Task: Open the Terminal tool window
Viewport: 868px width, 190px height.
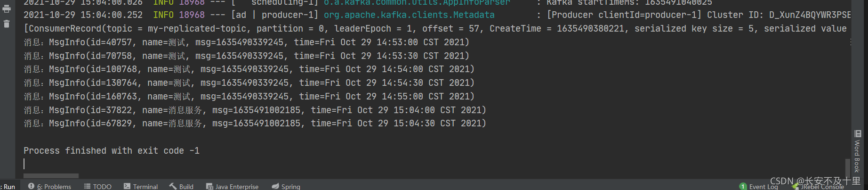Action: click(x=141, y=186)
